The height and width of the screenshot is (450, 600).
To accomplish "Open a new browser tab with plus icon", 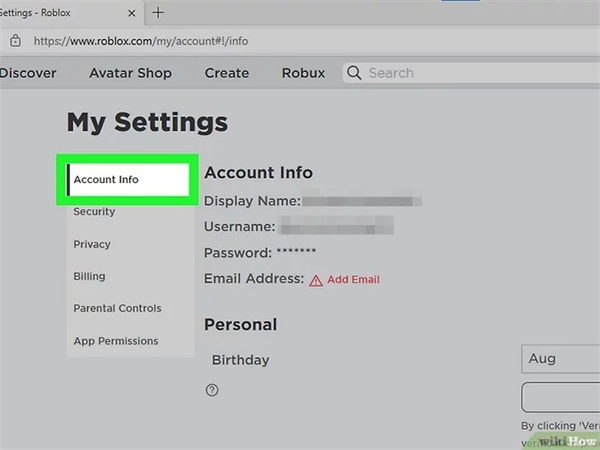I will coord(158,13).
